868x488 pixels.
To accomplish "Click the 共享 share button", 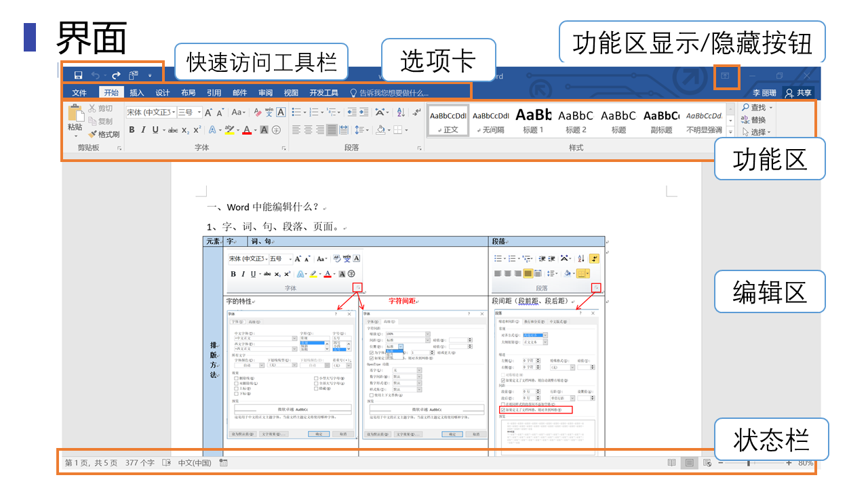I will [798, 93].
